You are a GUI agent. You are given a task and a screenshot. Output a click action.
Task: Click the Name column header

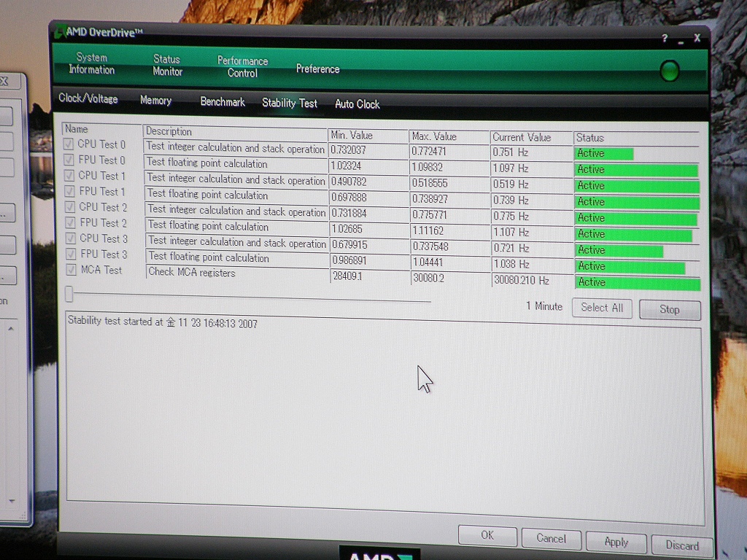(101, 129)
